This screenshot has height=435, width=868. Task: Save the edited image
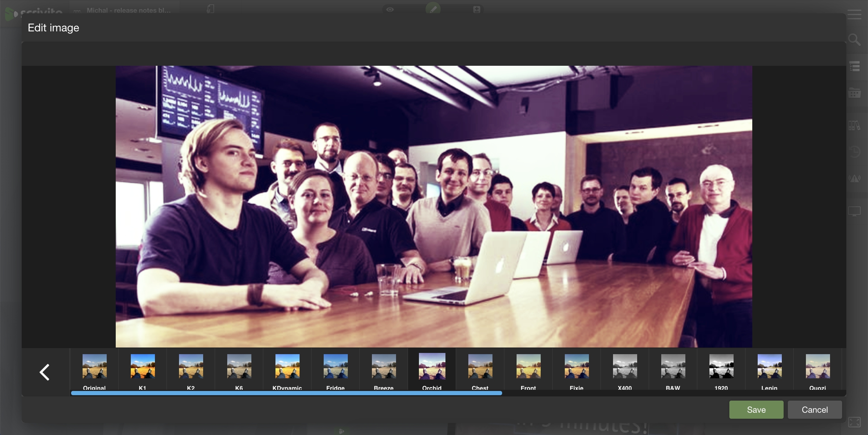[x=756, y=410]
